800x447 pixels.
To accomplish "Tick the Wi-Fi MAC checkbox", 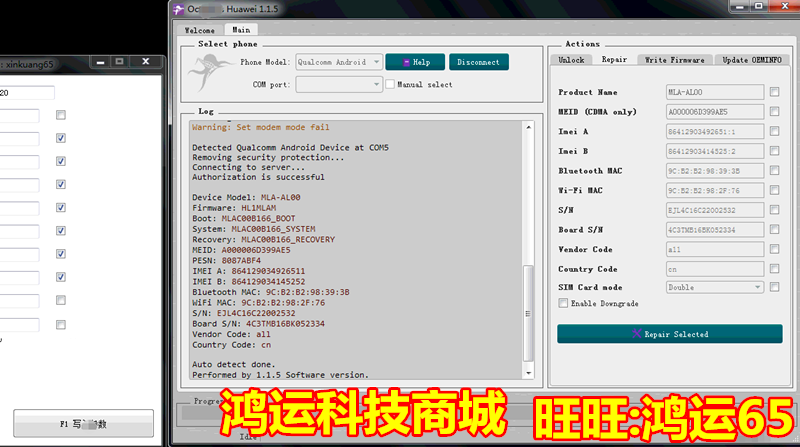I will 774,190.
